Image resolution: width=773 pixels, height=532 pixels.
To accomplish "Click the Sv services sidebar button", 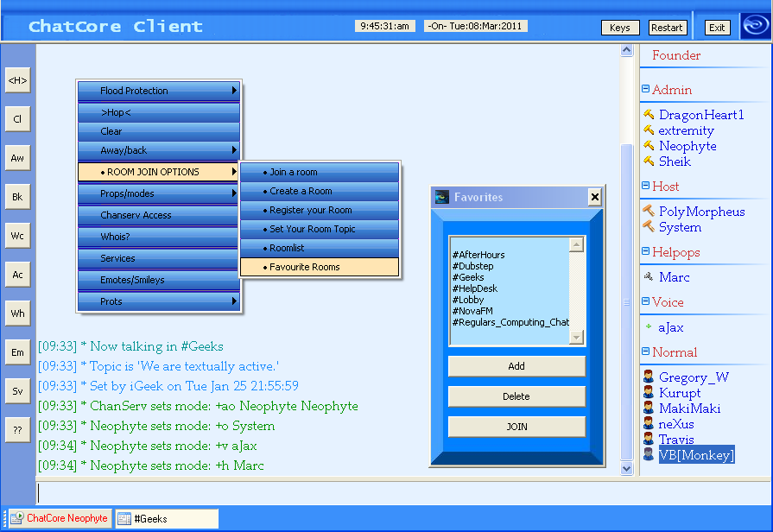I will click(18, 391).
